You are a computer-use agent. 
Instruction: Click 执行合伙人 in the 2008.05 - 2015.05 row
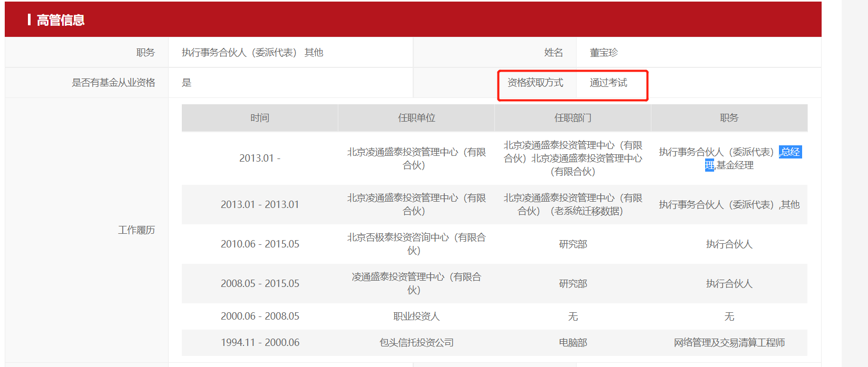[729, 283]
